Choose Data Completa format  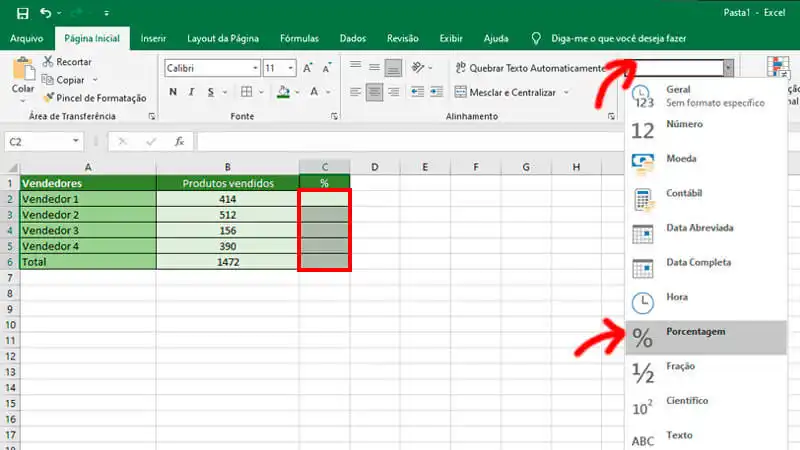pyautogui.click(x=706, y=269)
